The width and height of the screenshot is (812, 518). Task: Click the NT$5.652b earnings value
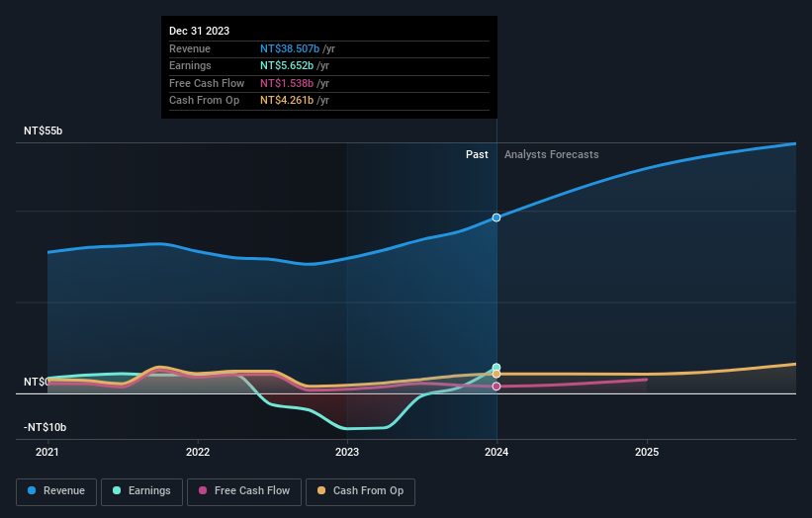(287, 65)
